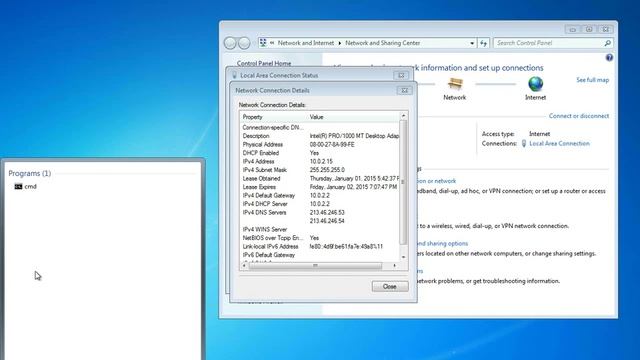Screen dimensions: 640x360
Task: Click the Internet globe icon
Action: [535, 84]
